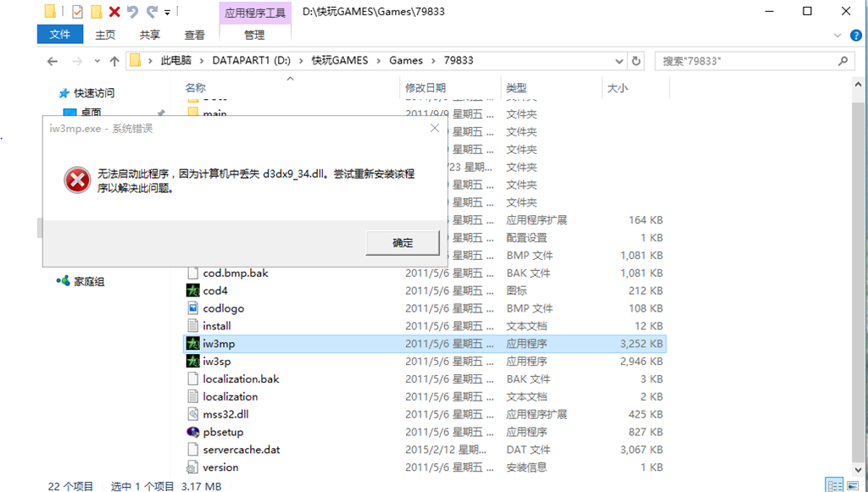Select the servercache.dat file icon
The height and width of the screenshot is (492, 868).
point(192,450)
